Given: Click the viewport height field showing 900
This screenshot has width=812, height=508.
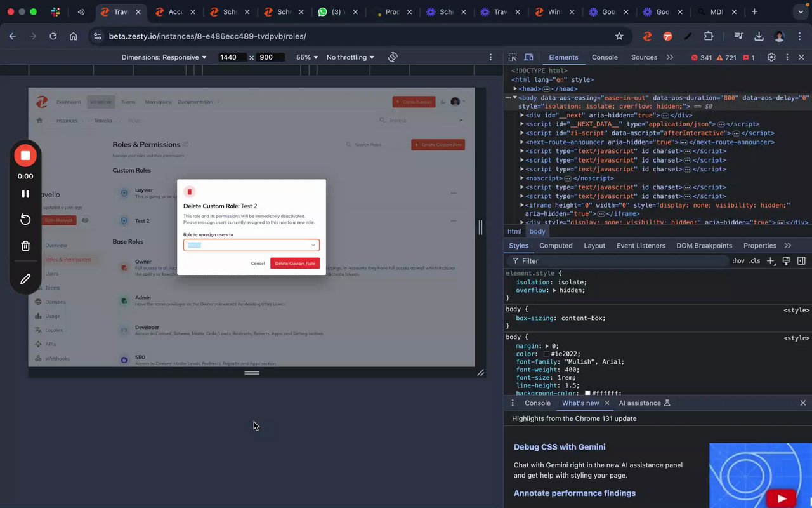Looking at the screenshot, I should tap(270, 57).
